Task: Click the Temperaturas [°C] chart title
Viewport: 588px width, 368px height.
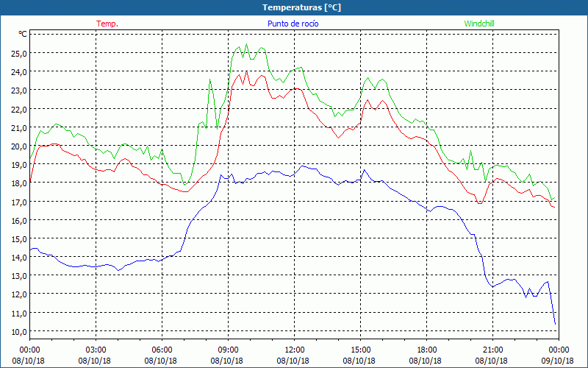Action: coord(301,7)
